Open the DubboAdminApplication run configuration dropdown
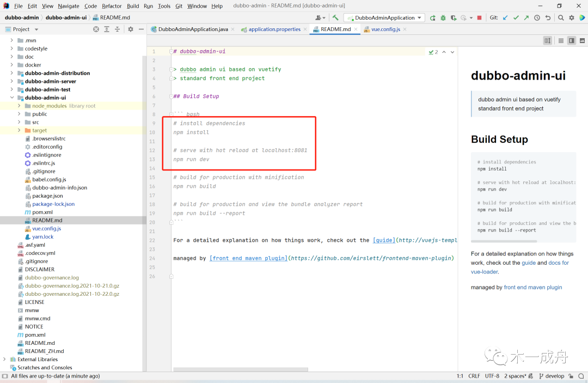This screenshot has width=588, height=383. coord(384,17)
